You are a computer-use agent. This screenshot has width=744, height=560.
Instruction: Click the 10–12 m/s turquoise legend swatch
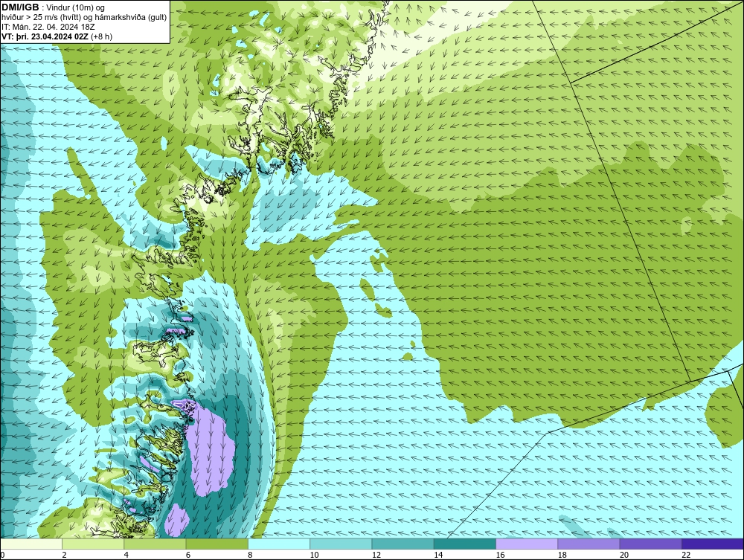pyautogui.click(x=341, y=544)
